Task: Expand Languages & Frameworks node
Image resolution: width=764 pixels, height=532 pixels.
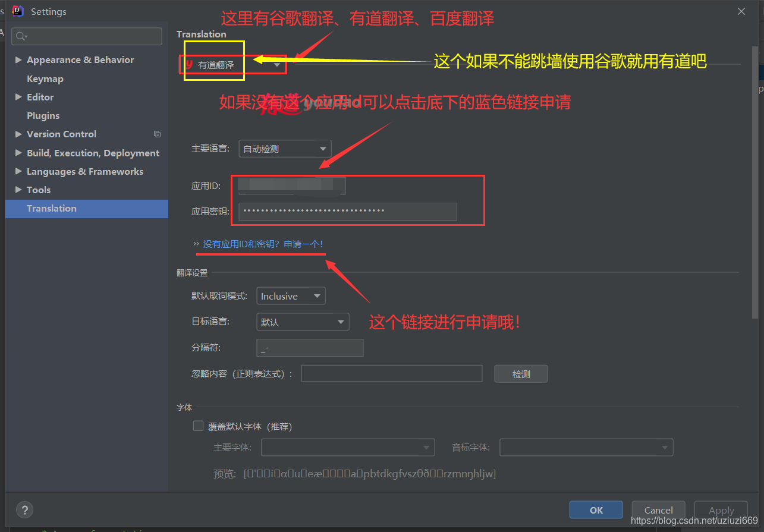Action: (18, 171)
